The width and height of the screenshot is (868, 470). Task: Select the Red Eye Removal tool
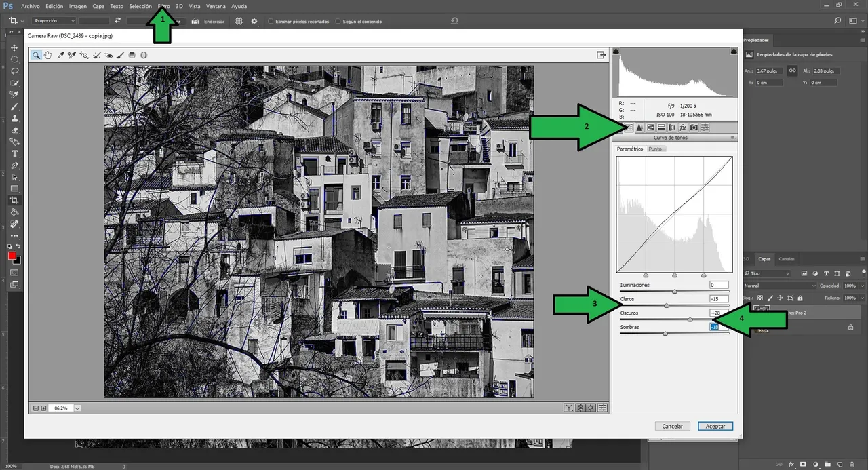point(108,55)
